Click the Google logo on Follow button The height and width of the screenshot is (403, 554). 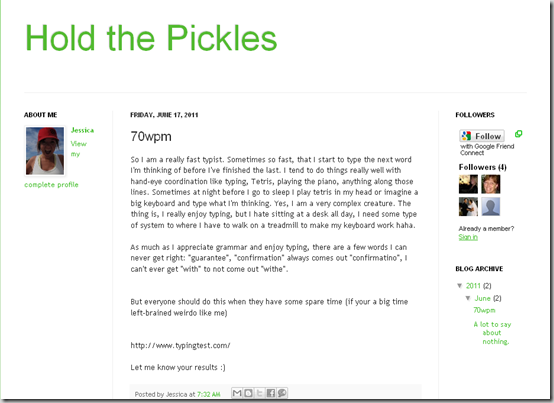(x=466, y=136)
